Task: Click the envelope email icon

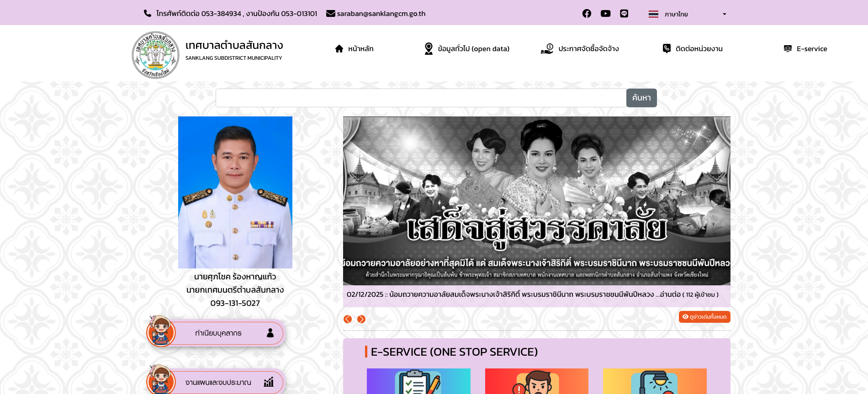Action: click(x=330, y=14)
